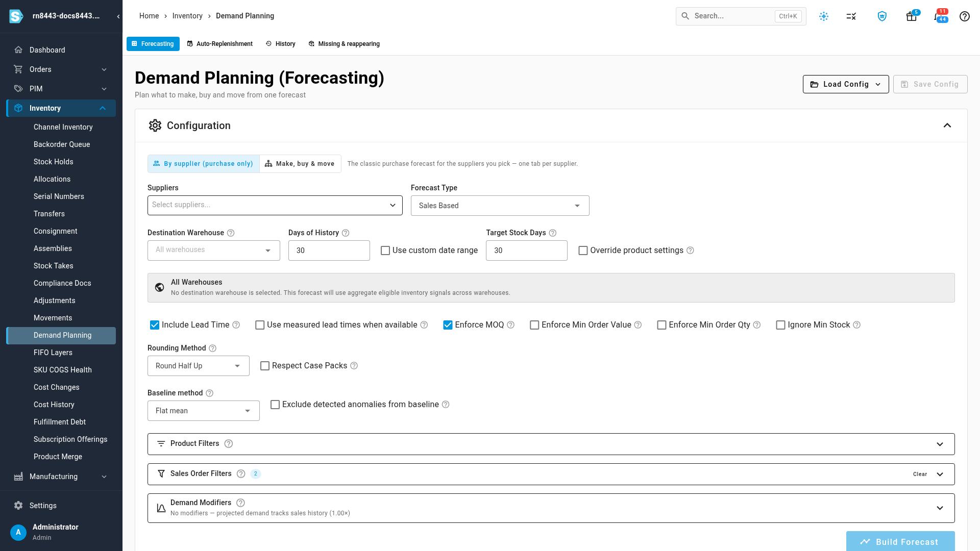Viewport: 980px width, 551px height.
Task: Click the Administrator avatar icon
Action: coord(18,532)
